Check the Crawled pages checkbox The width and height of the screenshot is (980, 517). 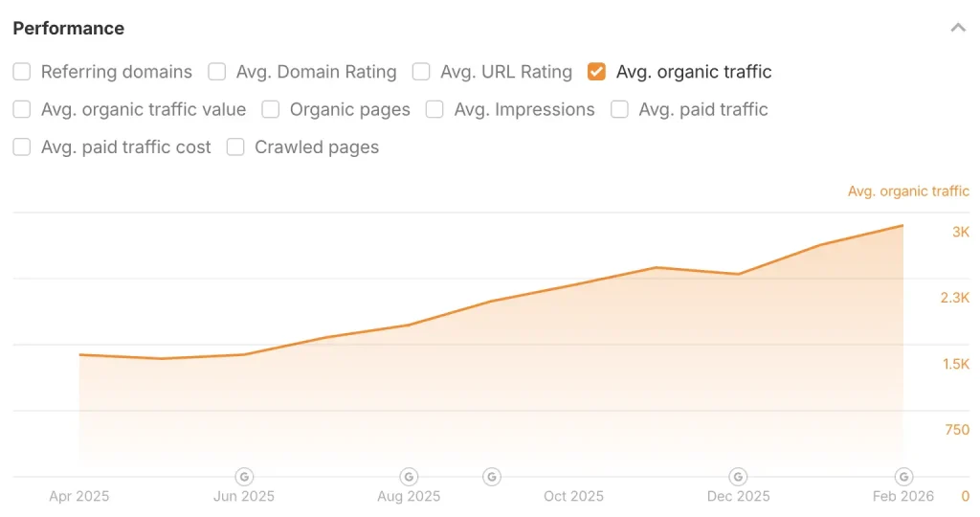[235, 147]
